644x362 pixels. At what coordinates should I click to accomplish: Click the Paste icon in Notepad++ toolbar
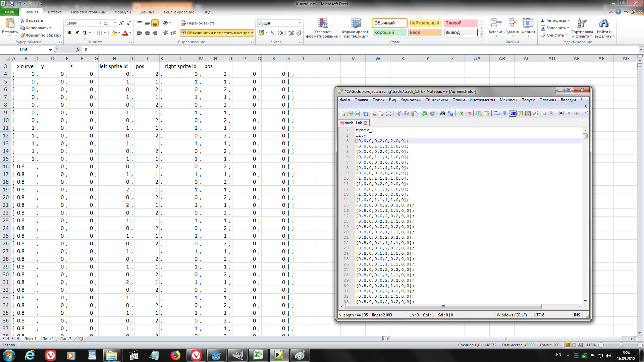pyautogui.click(x=414, y=114)
